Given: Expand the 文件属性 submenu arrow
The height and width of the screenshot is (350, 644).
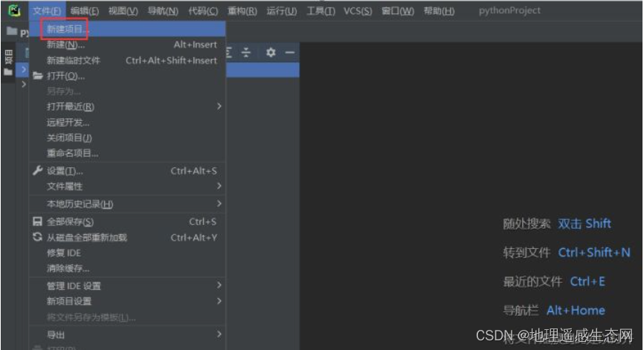Looking at the screenshot, I should click(219, 186).
